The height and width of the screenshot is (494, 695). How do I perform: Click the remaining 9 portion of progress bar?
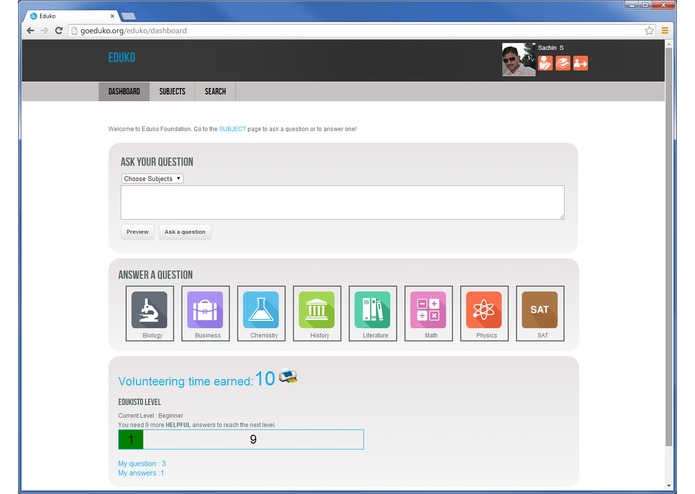pyautogui.click(x=253, y=440)
